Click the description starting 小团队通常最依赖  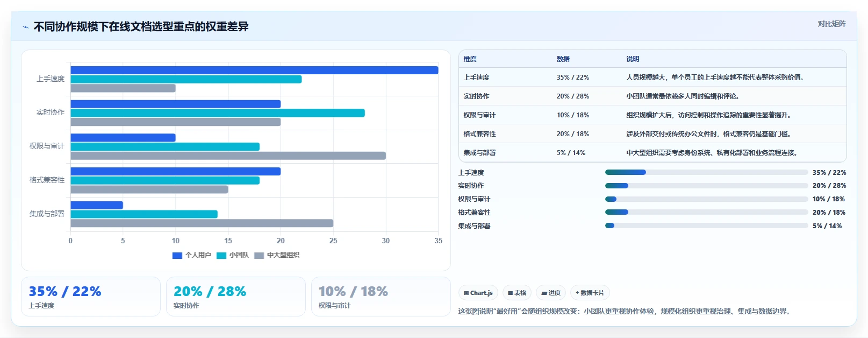pyautogui.click(x=684, y=96)
